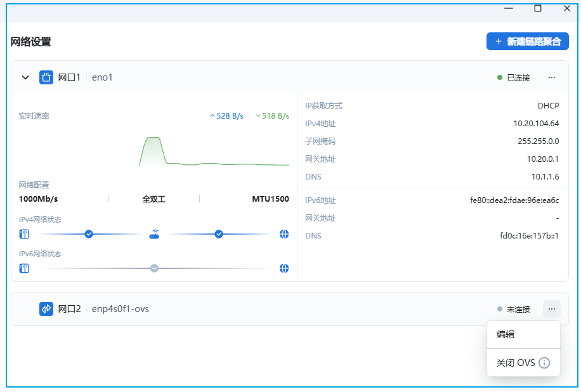581x392 pixels.
Task: Close the network settings window
Action: [567, 8]
